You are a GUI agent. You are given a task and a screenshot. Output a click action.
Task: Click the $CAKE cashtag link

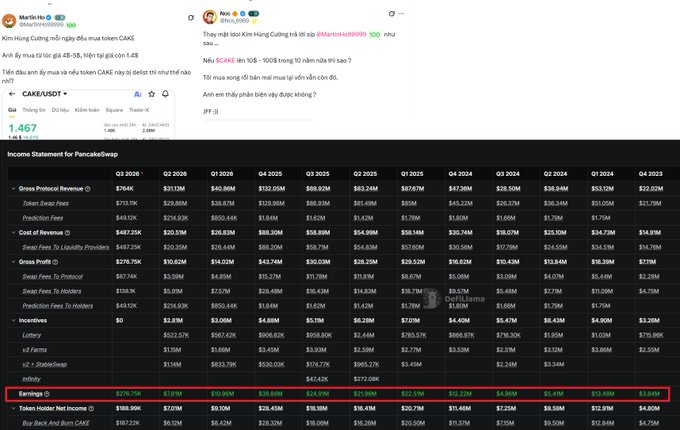tap(225, 60)
